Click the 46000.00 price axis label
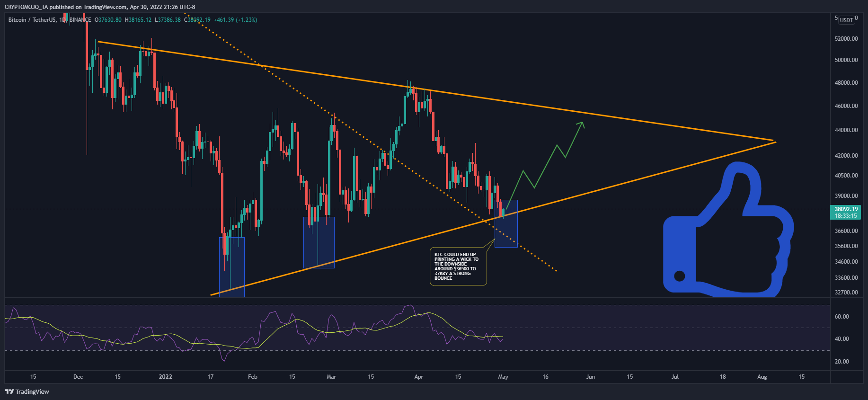Image resolution: width=868 pixels, height=400 pixels. pyautogui.click(x=846, y=106)
